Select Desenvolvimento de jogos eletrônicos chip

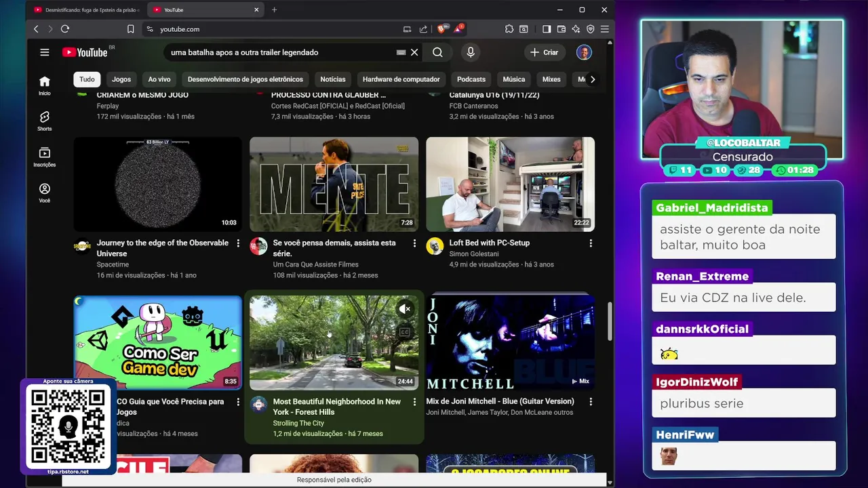245,79
